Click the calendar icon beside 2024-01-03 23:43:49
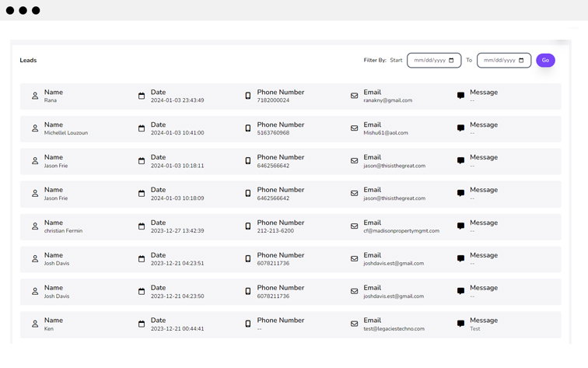Viewport: 588px width, 368px height. [x=142, y=96]
